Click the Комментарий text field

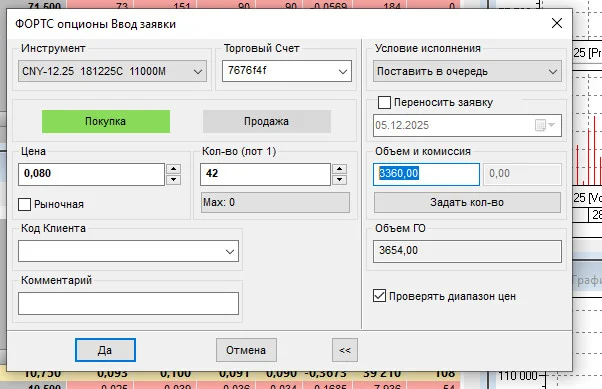pos(128,303)
